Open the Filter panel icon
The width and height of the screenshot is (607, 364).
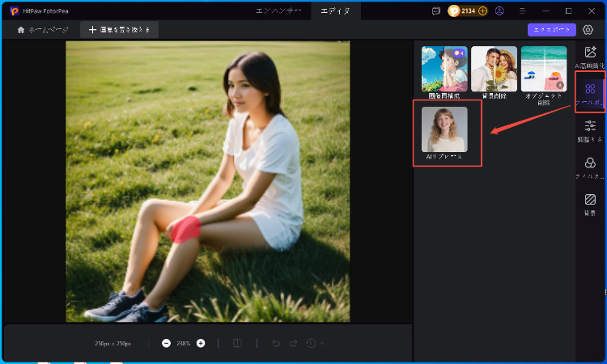(590, 166)
